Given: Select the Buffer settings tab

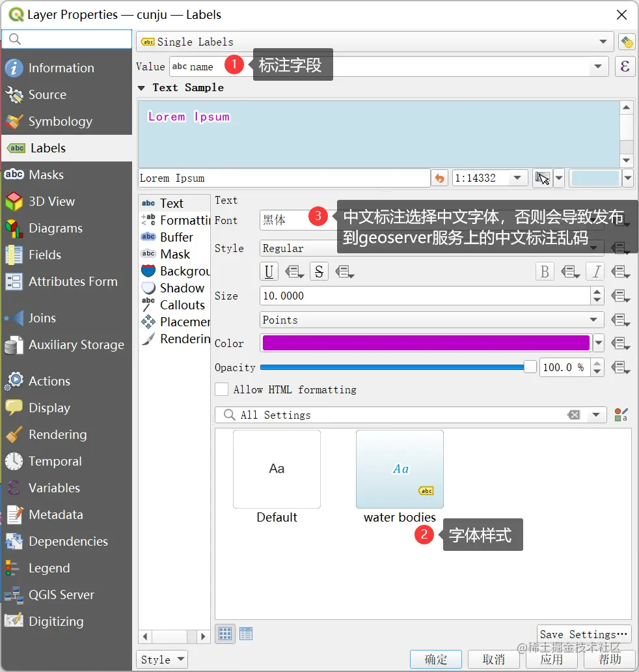Looking at the screenshot, I should (174, 237).
